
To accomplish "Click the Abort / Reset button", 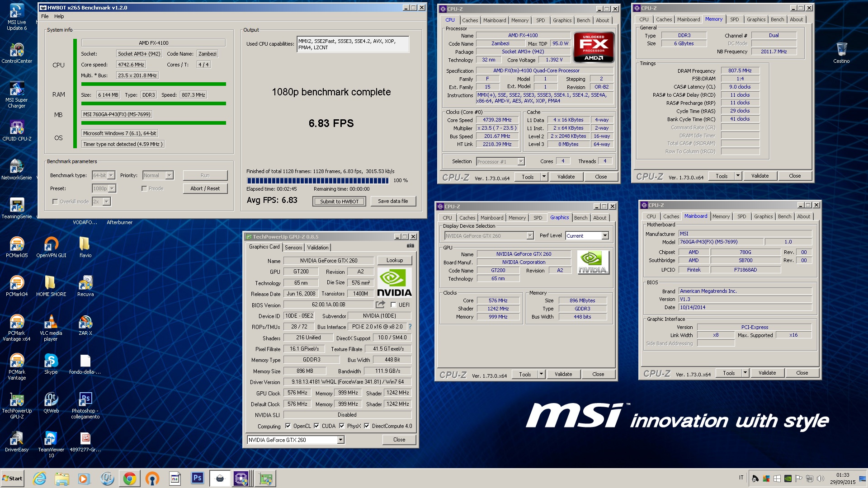I will click(205, 188).
